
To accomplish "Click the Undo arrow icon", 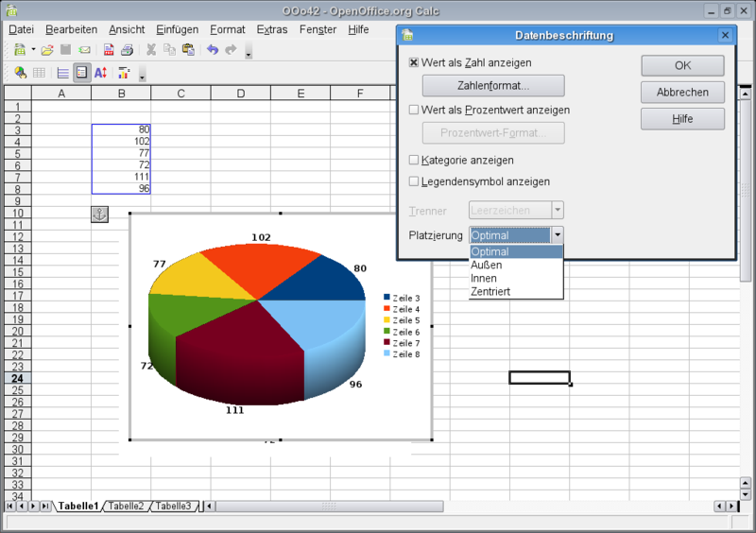I will point(213,49).
